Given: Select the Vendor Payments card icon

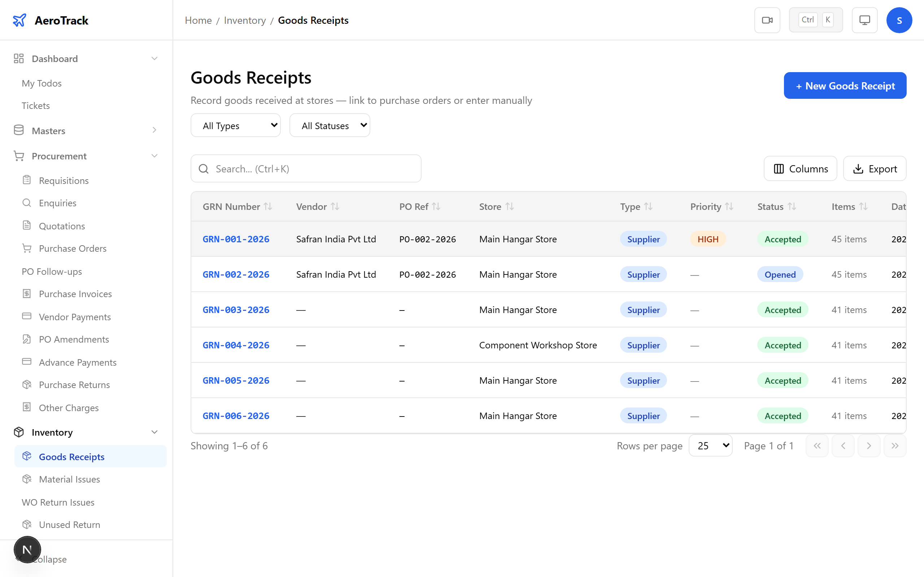Looking at the screenshot, I should point(27,317).
